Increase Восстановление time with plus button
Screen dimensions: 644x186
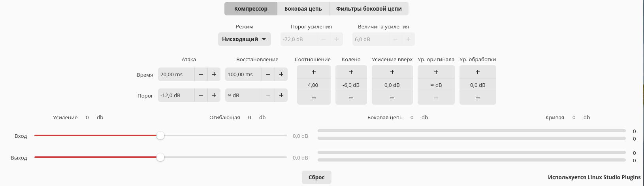point(281,74)
